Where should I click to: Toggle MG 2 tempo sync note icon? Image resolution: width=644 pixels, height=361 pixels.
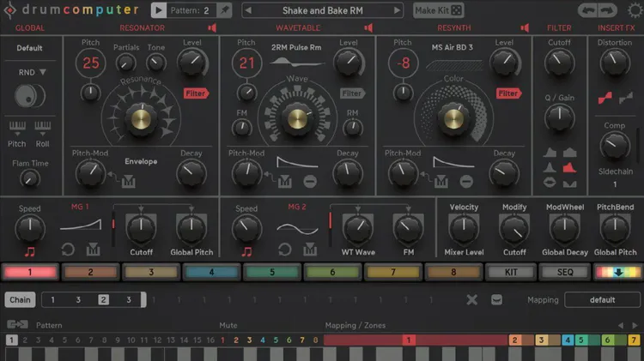point(246,251)
